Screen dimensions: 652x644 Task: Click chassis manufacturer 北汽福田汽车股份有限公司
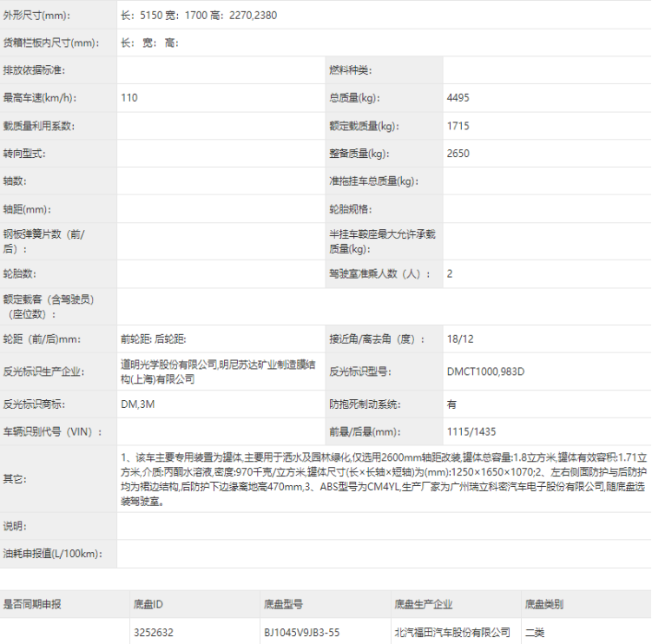tap(451, 633)
